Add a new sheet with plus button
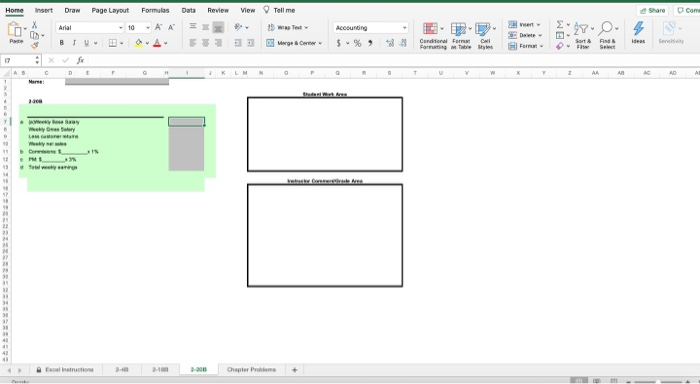The image size is (700, 384). (x=294, y=370)
